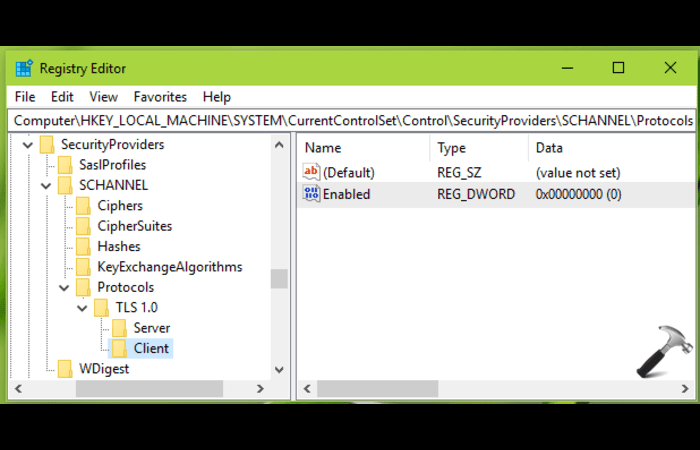Viewport: 700px width, 450px height.
Task: Close the Registry Editor window
Action: tap(670, 68)
